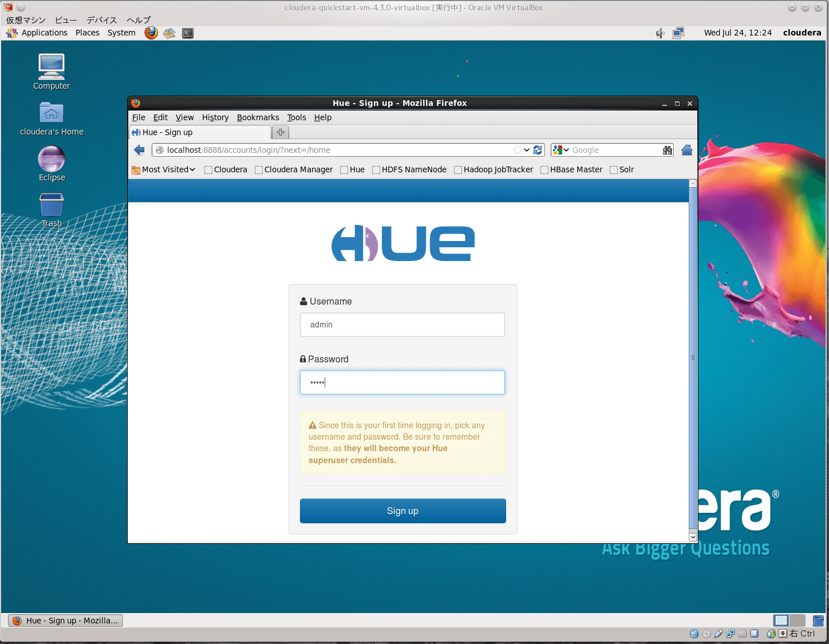Open the GNOME Applications menu
Viewport: 829px width, 644px height.
[37, 33]
